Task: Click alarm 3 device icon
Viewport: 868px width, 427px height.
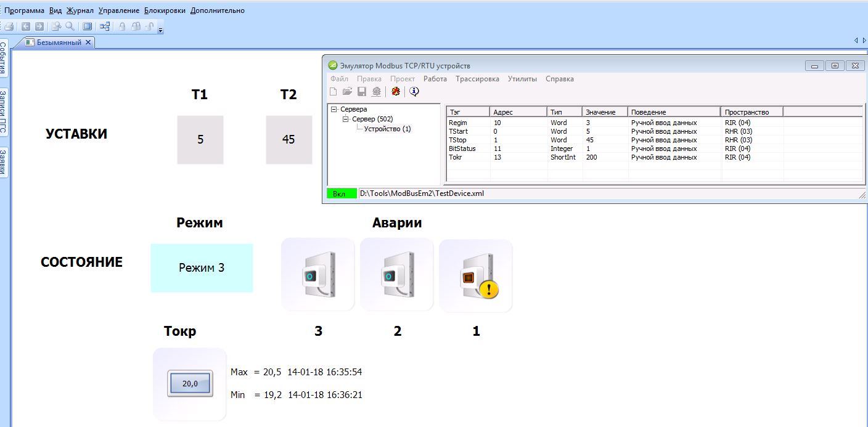Action: [317, 275]
